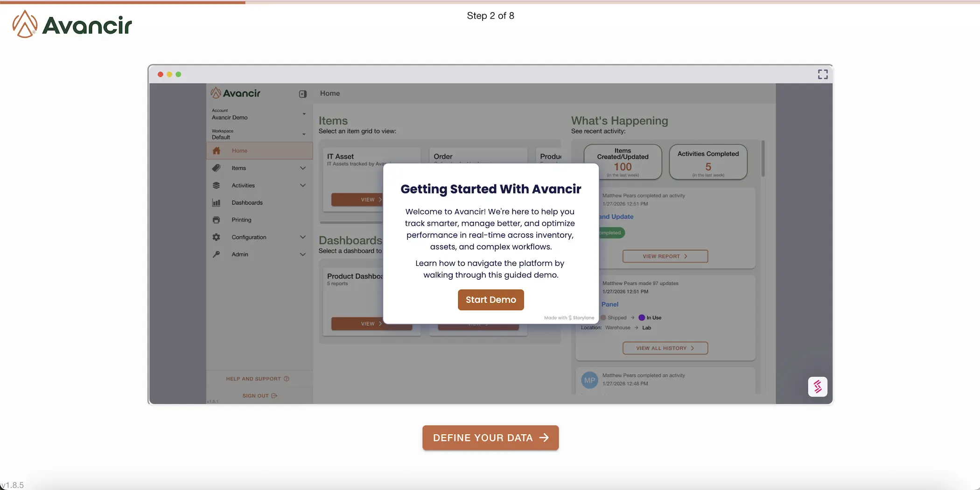Click the Define Your Data button
The height and width of the screenshot is (490, 980).
coord(490,438)
